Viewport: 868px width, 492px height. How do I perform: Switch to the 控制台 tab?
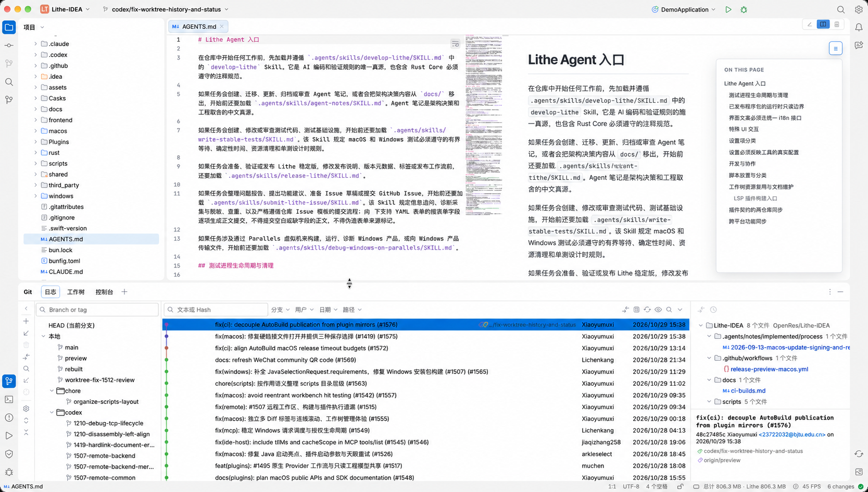(104, 292)
